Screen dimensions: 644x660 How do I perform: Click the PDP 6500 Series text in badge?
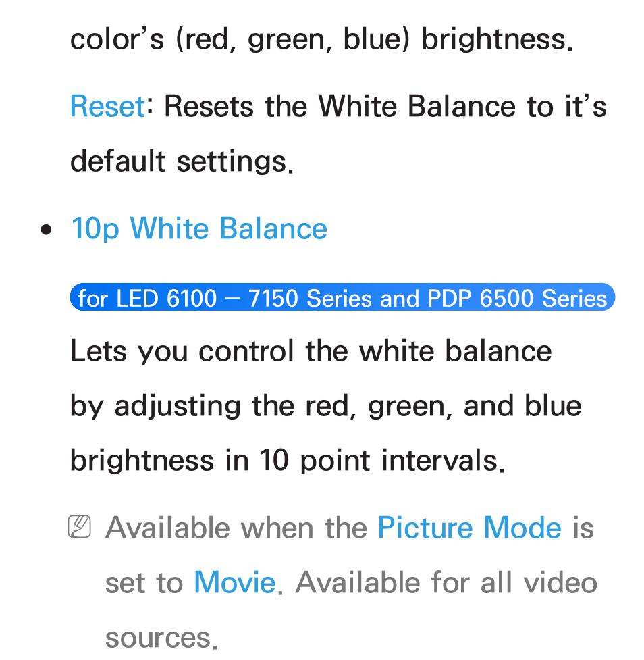(x=517, y=298)
